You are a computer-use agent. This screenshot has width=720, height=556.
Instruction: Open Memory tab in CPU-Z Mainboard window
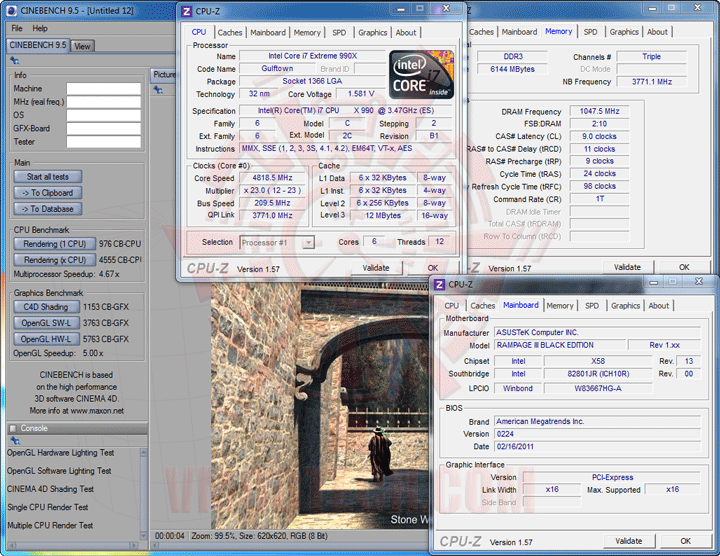(x=560, y=305)
